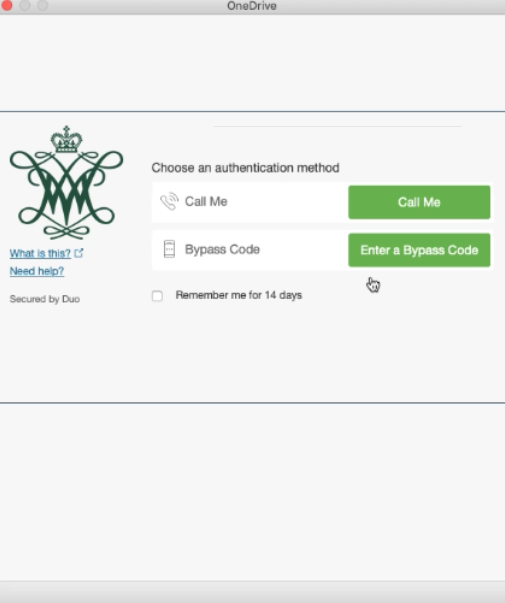
Task: Click the thin gray line above the heading
Action: [338, 126]
